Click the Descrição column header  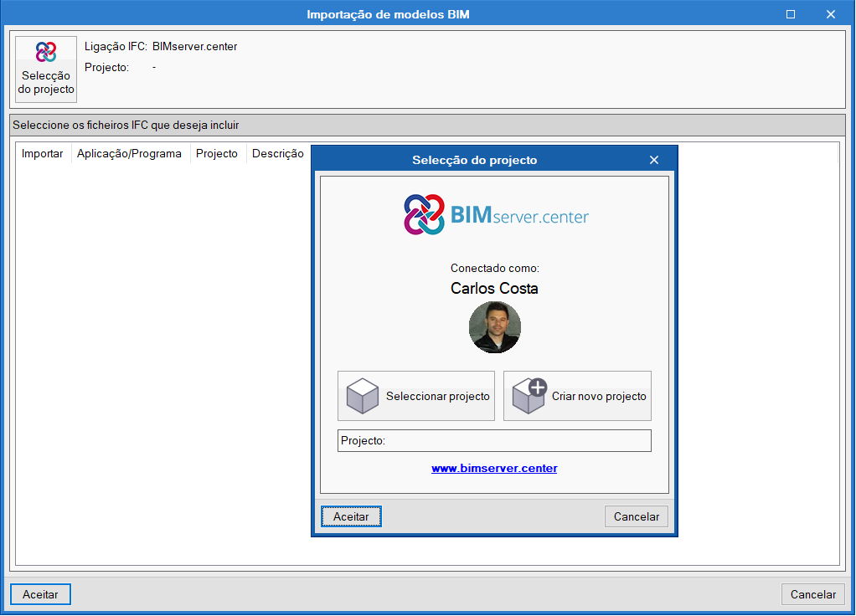pyautogui.click(x=278, y=154)
